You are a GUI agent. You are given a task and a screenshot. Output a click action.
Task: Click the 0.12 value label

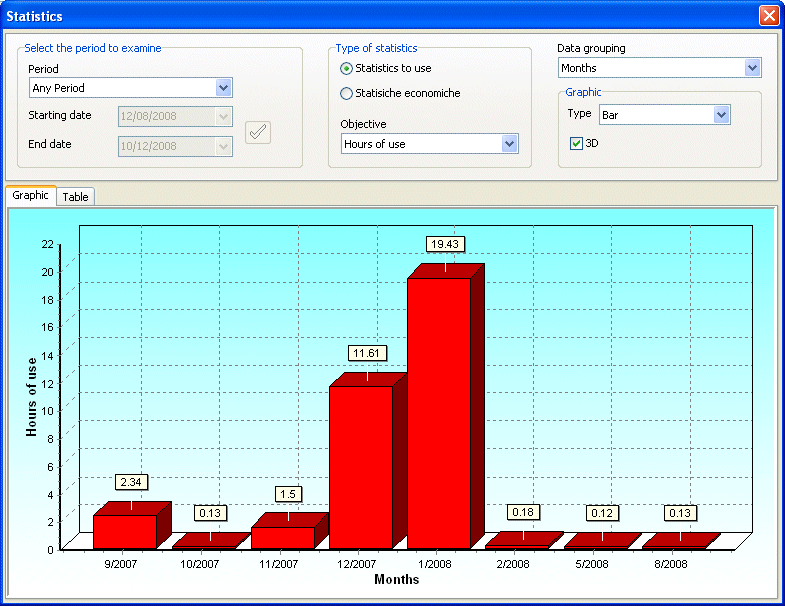click(x=602, y=513)
